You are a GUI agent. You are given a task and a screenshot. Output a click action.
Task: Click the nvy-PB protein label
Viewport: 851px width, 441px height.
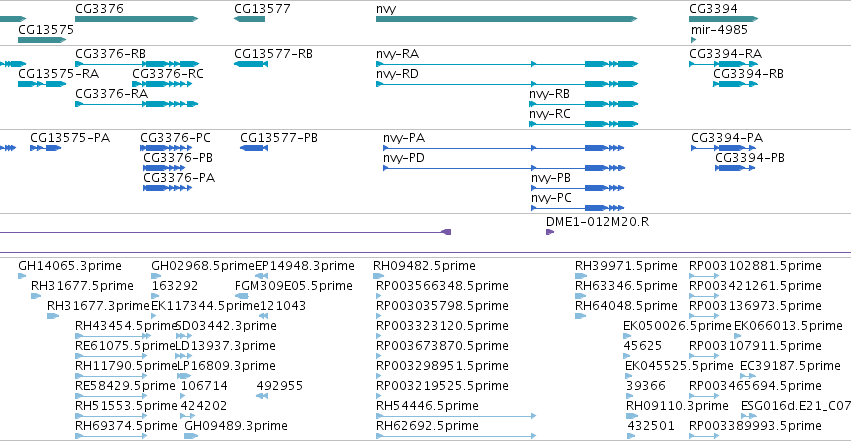[551, 178]
